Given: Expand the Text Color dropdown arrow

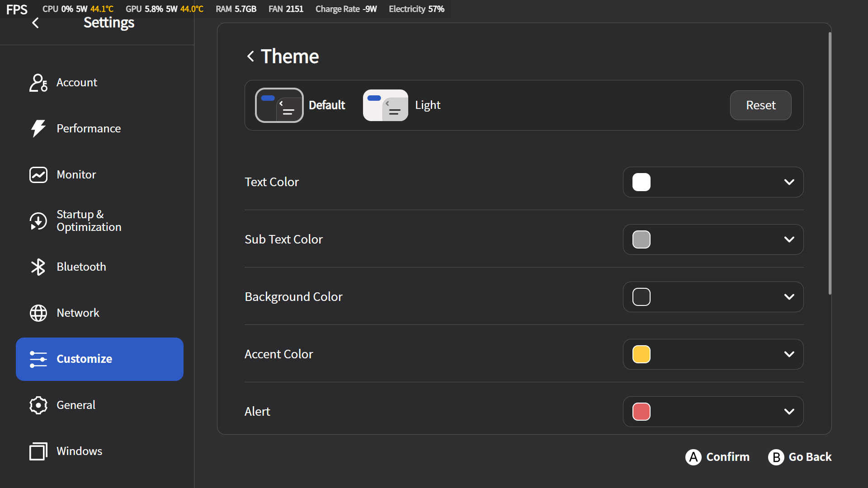Looking at the screenshot, I should [x=789, y=182].
